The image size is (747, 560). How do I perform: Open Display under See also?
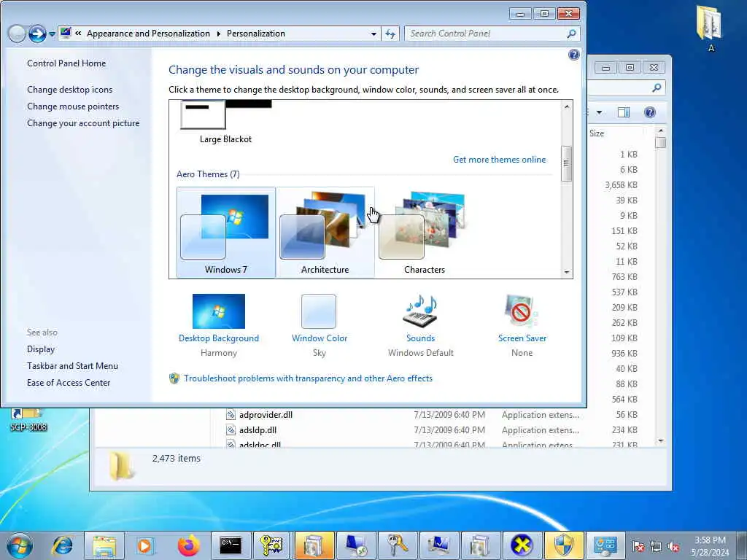41,349
